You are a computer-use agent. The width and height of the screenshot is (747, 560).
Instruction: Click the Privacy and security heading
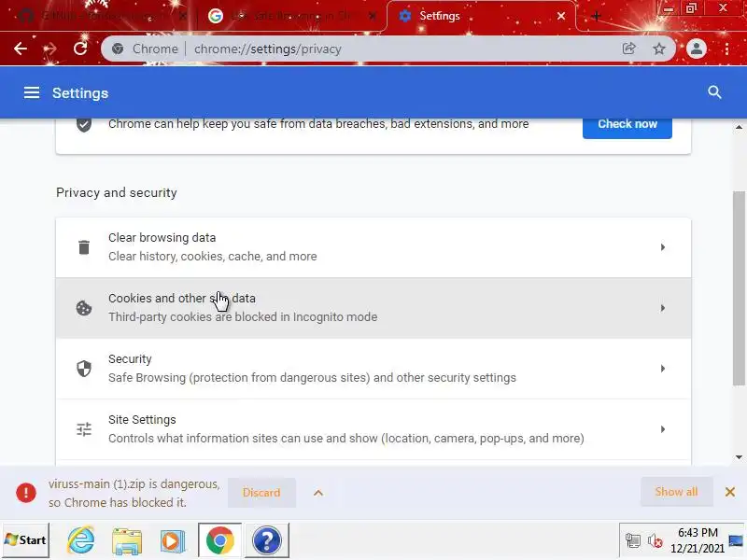[x=116, y=192]
